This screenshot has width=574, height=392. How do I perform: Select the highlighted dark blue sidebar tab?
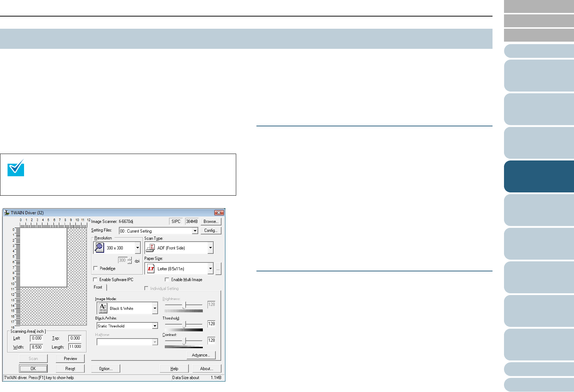tap(539, 176)
